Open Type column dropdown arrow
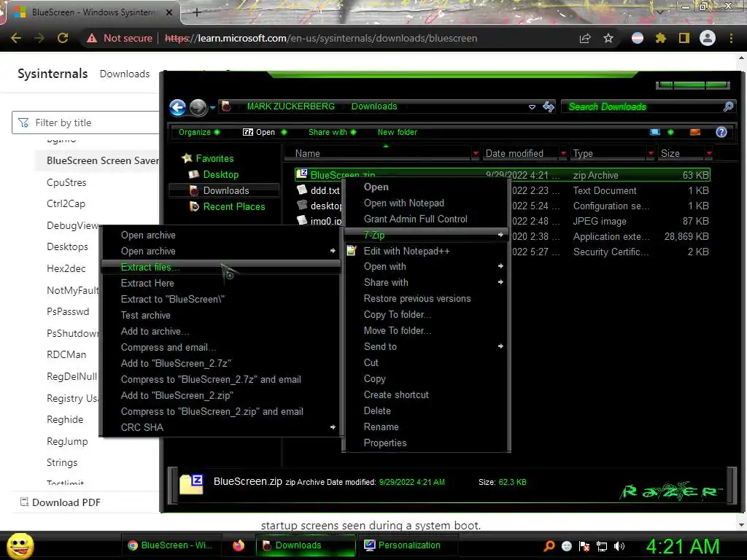Viewport: 747px width, 560px height. (651, 153)
